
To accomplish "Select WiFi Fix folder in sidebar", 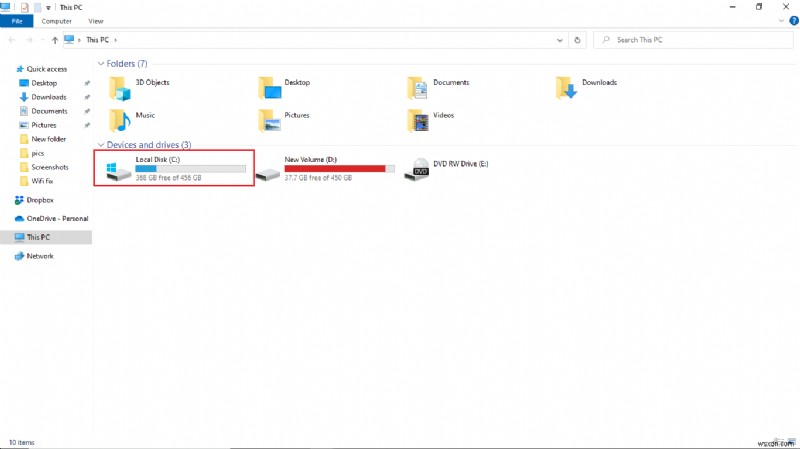I will [42, 181].
